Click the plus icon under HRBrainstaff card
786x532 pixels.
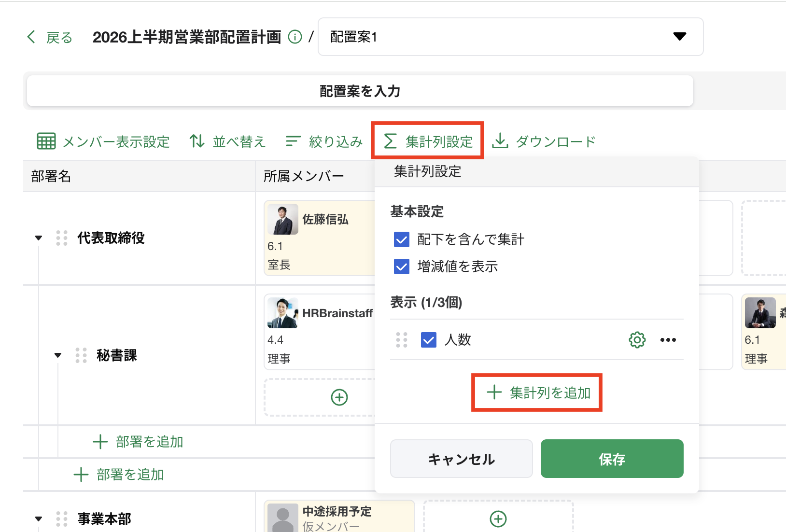point(339,397)
